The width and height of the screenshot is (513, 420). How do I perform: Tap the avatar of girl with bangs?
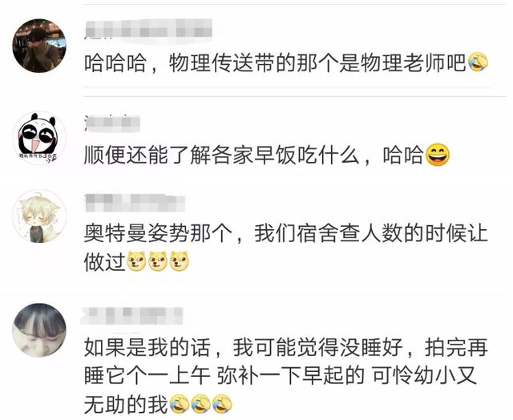coord(39,329)
